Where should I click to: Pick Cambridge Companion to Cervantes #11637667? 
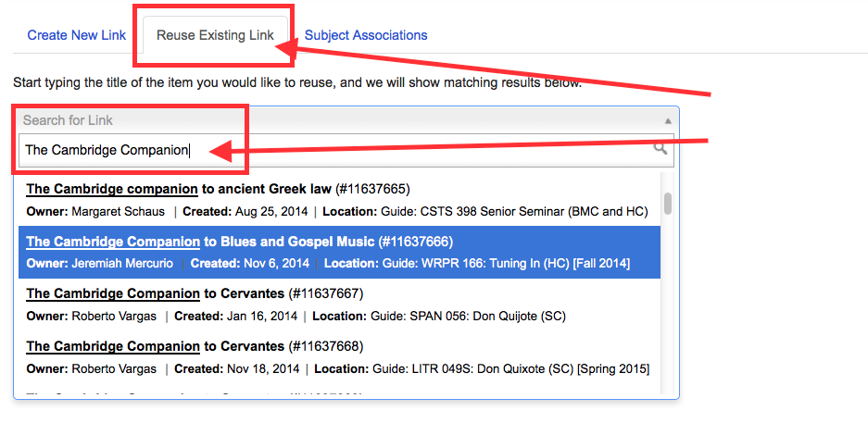tap(339, 305)
